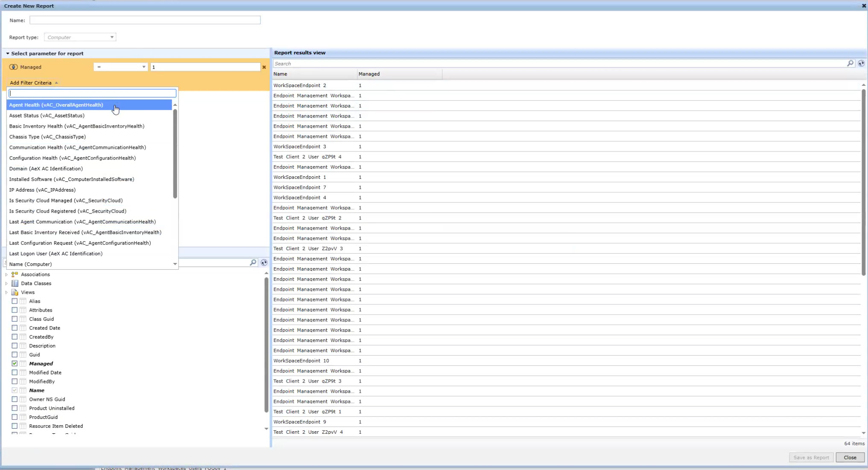Choose Chassis Type (vAC_ChassisType) from list
This screenshot has width=868, height=470.
click(47, 137)
